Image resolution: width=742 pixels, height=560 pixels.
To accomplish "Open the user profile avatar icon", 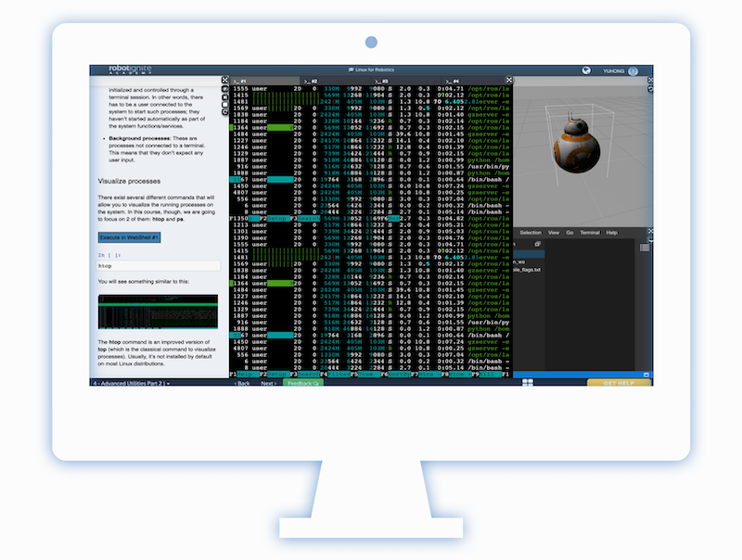I will tap(633, 70).
